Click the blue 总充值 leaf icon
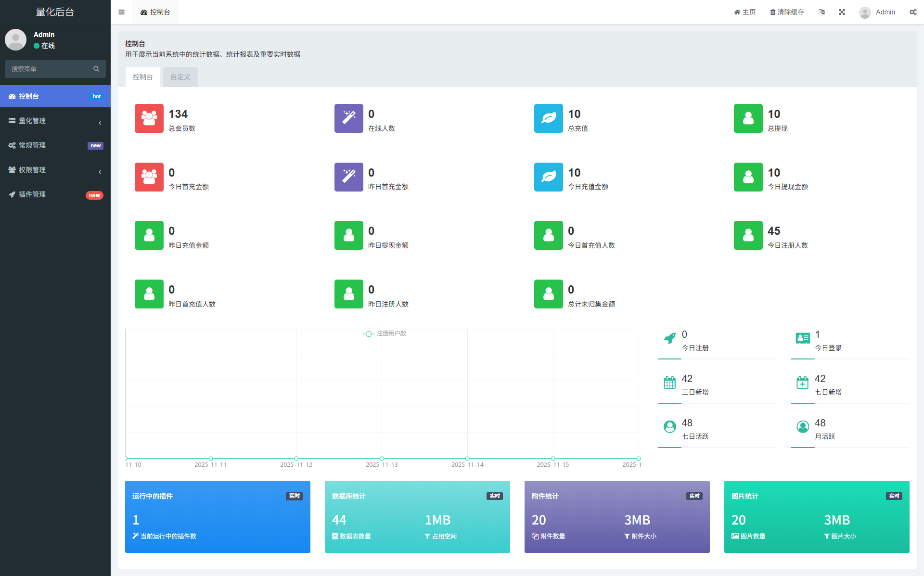Viewport: 924px width, 576px height. pos(548,118)
